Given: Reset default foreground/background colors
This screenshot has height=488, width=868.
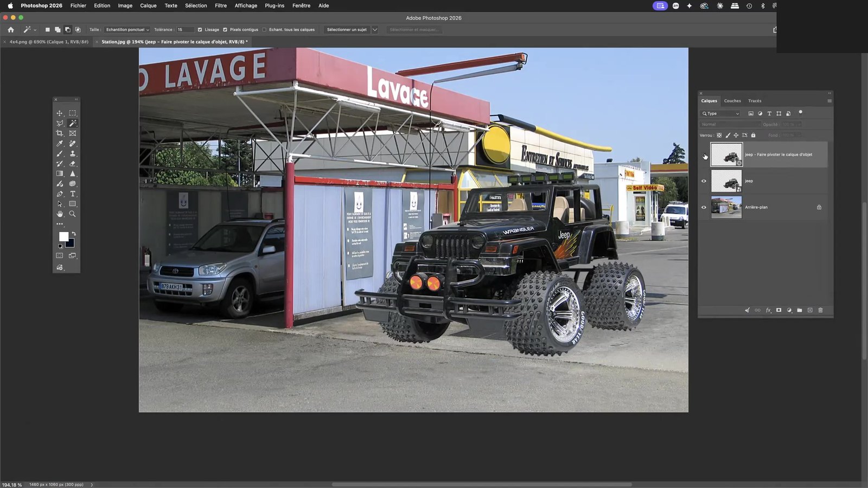Looking at the screenshot, I should (x=60, y=247).
